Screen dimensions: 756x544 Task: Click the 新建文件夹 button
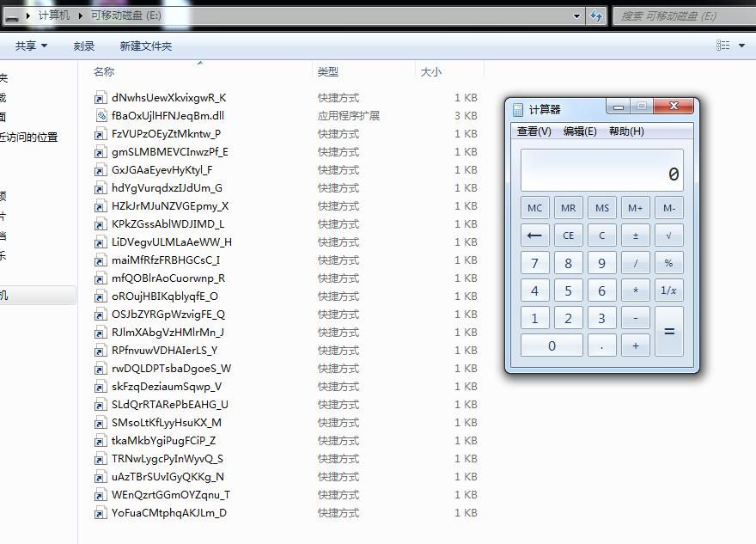click(x=145, y=46)
